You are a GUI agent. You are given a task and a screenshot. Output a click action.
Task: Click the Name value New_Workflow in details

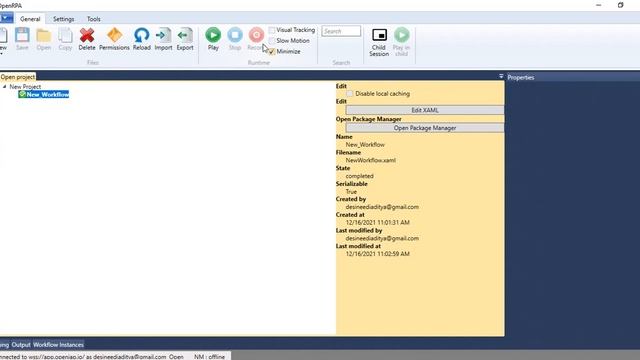[365, 144]
